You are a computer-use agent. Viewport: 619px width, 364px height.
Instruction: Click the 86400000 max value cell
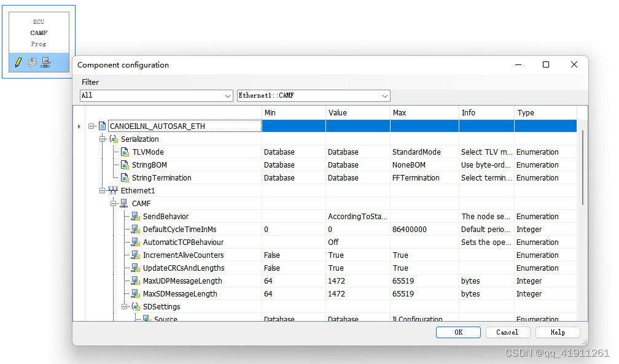[424, 230]
